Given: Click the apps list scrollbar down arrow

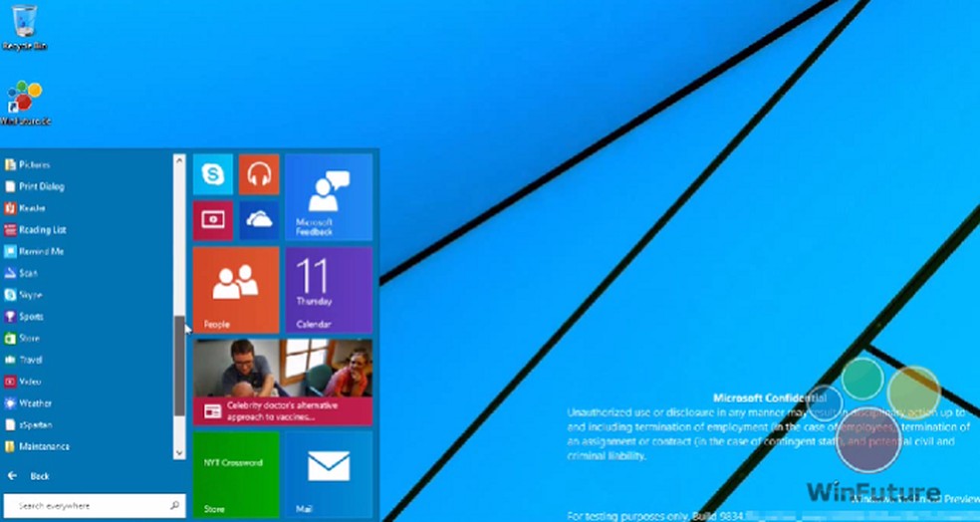Looking at the screenshot, I should (179, 453).
